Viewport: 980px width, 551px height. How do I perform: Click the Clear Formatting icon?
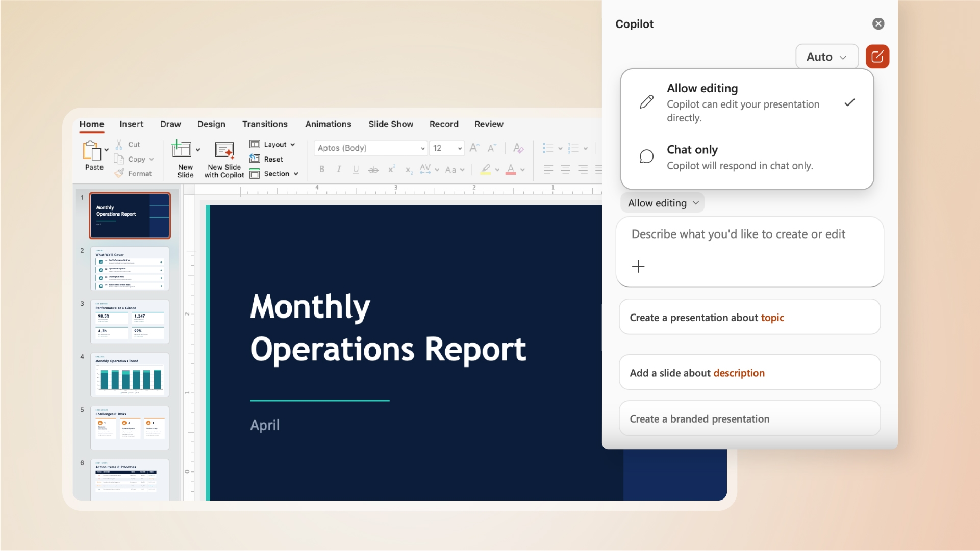coord(518,148)
